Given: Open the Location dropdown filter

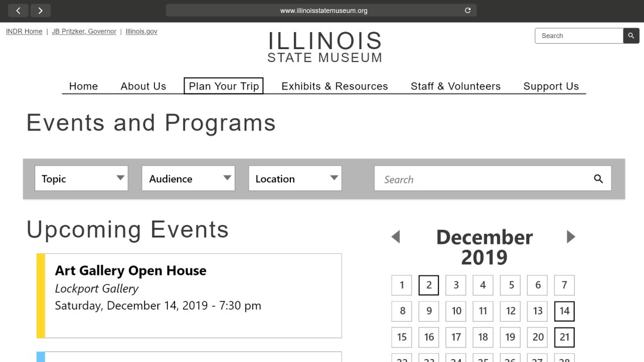Looking at the screenshot, I should [x=294, y=178].
